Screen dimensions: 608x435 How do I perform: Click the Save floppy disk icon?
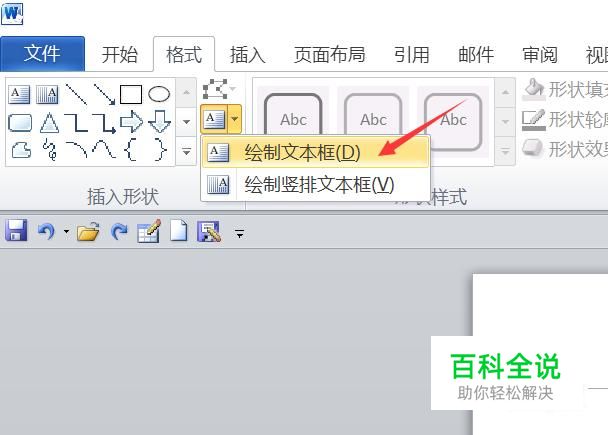16,231
